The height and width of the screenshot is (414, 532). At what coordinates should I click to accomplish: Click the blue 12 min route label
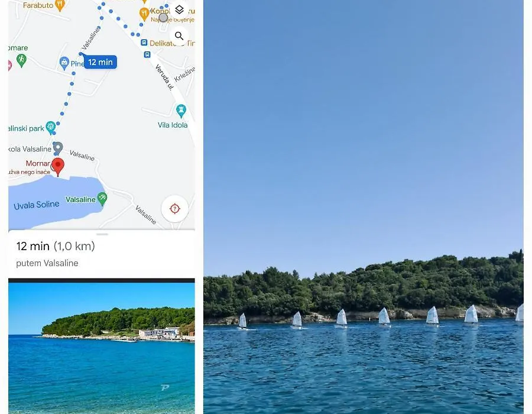coord(100,62)
